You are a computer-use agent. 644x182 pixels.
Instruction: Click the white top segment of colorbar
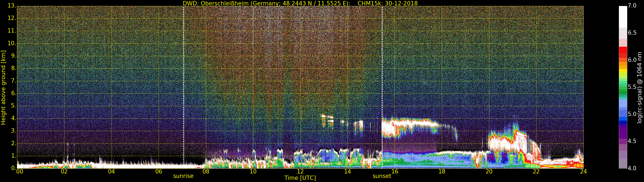(x=623, y=16)
